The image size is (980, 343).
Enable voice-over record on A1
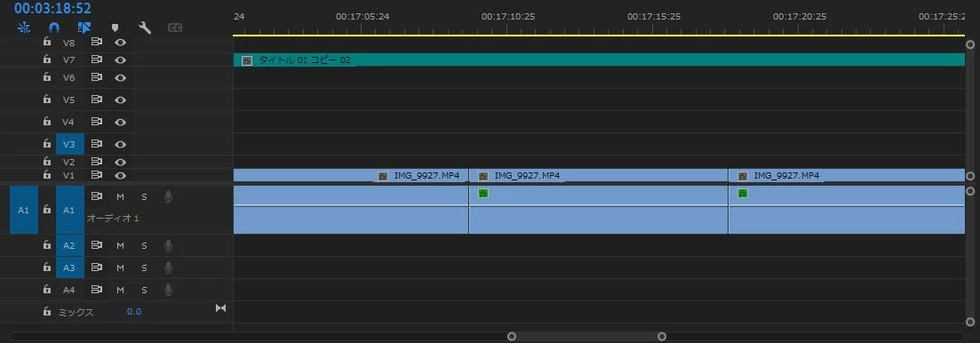(168, 196)
